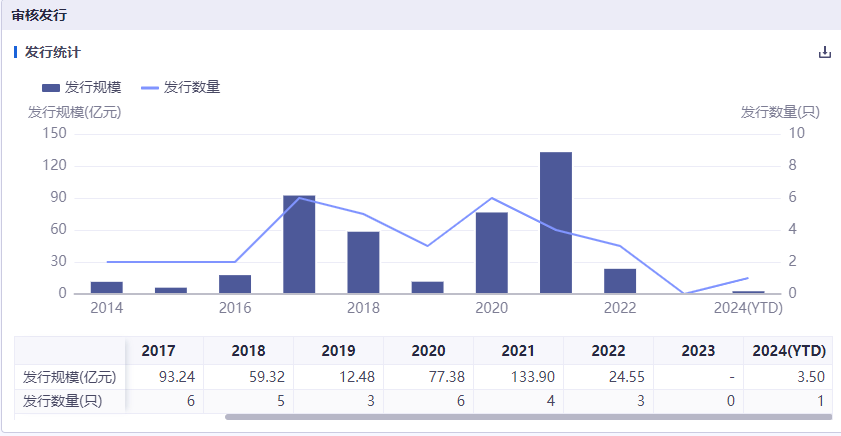841x436 pixels.
Task: Click the 发行规模(亿元) row label
Action: point(69,377)
